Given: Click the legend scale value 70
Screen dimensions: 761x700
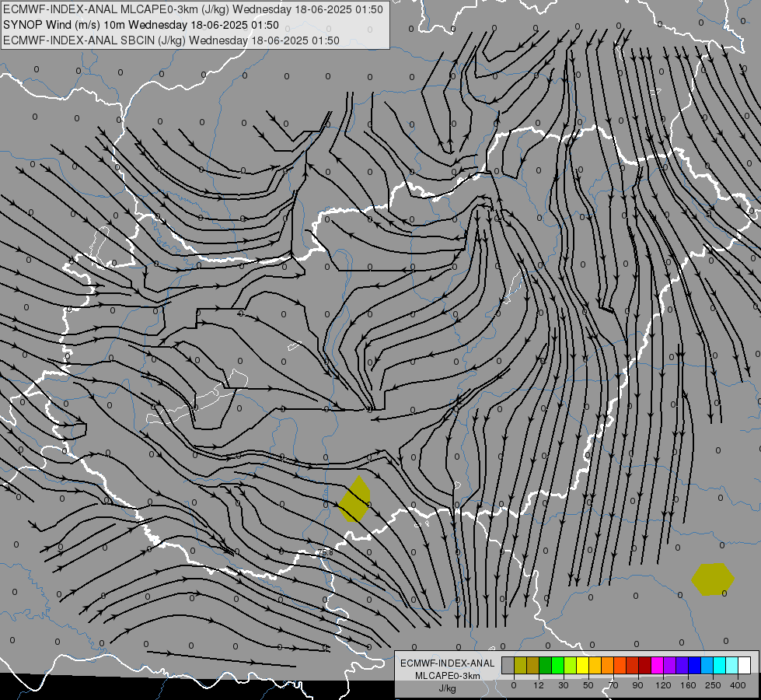Looking at the screenshot, I should pyautogui.click(x=613, y=685).
